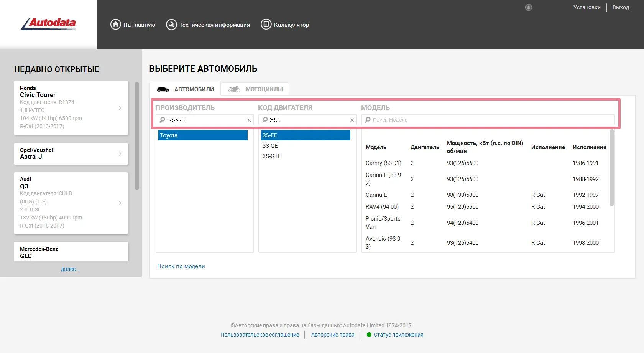Select the Carina E model row

coord(486,195)
